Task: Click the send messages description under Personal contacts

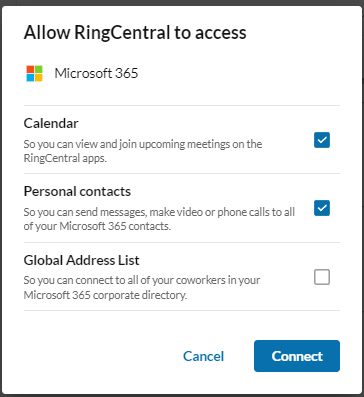Action: point(159,219)
